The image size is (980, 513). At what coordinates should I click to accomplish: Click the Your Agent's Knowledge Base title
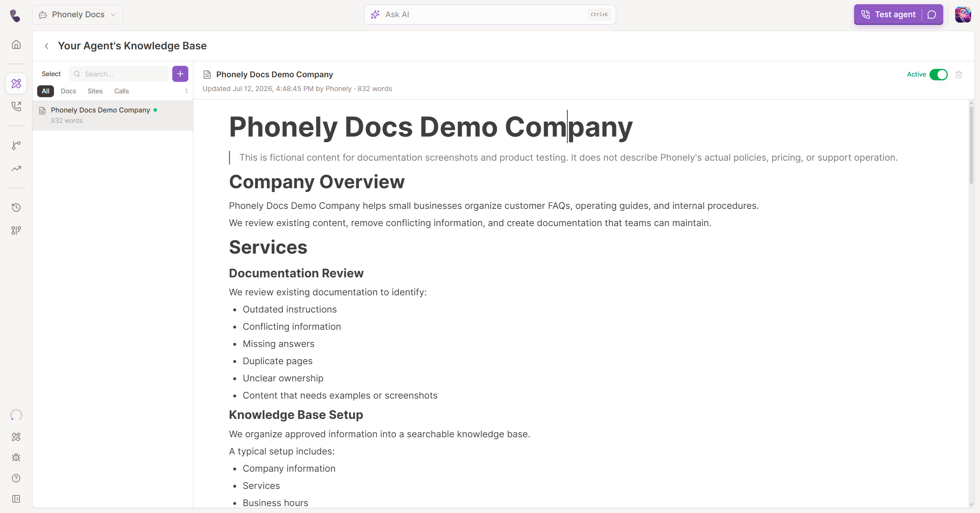point(132,46)
